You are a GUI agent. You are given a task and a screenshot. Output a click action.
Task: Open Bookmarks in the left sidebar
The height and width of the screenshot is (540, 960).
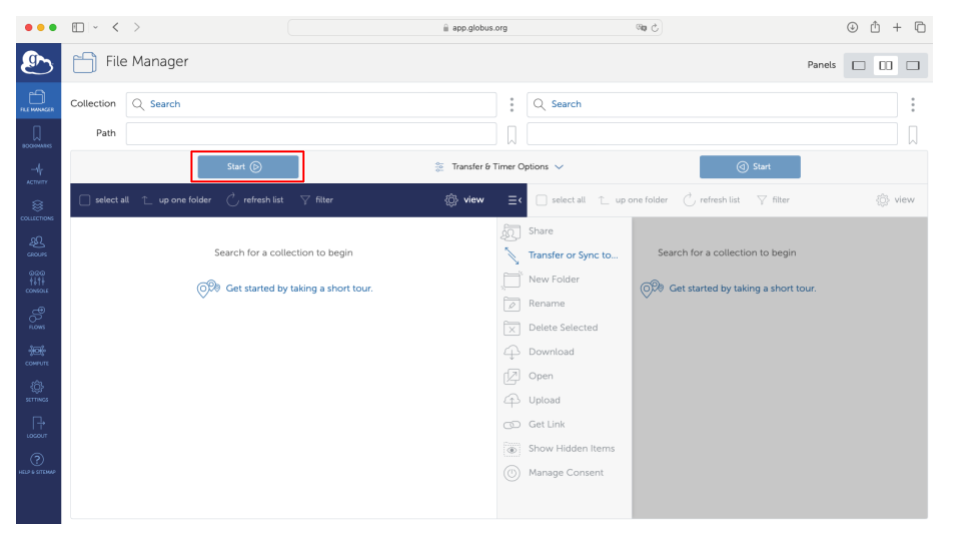pyautogui.click(x=37, y=136)
